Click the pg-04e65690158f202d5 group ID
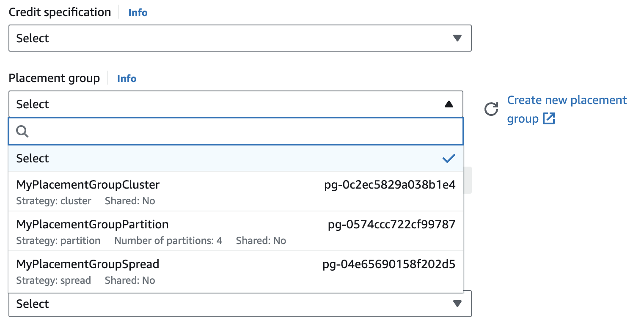The image size is (644, 329). (388, 264)
